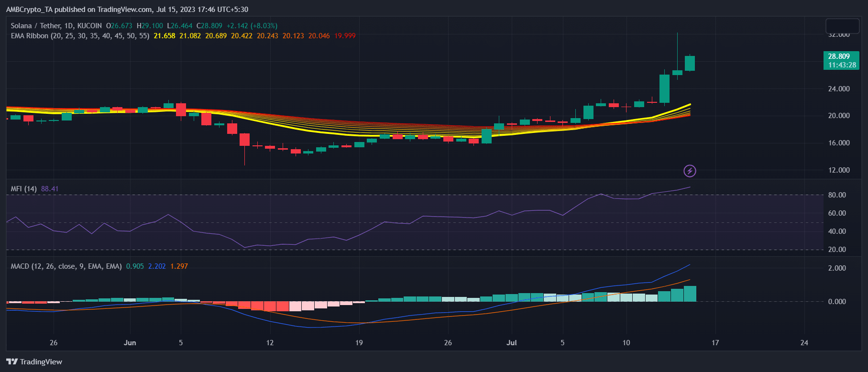Screen dimensions: 868x372
Task: Click the 40.00 level on MFI axis
Action: click(x=837, y=231)
